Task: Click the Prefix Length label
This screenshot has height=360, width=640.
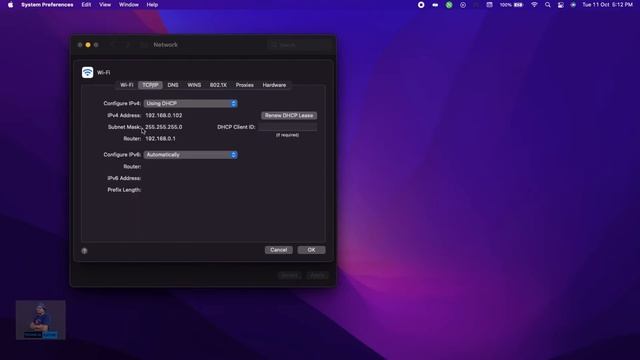Action: 124,190
